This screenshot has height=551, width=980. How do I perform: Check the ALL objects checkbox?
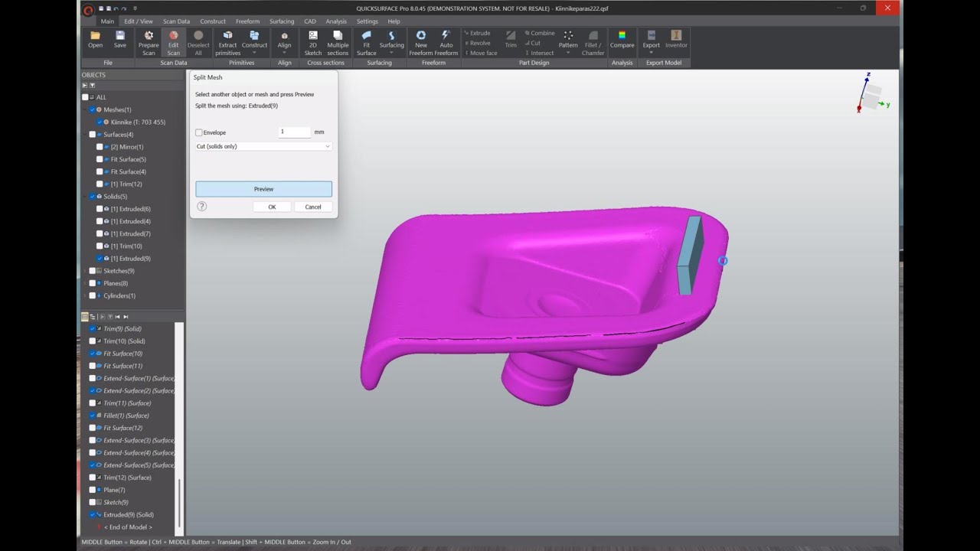coord(86,97)
